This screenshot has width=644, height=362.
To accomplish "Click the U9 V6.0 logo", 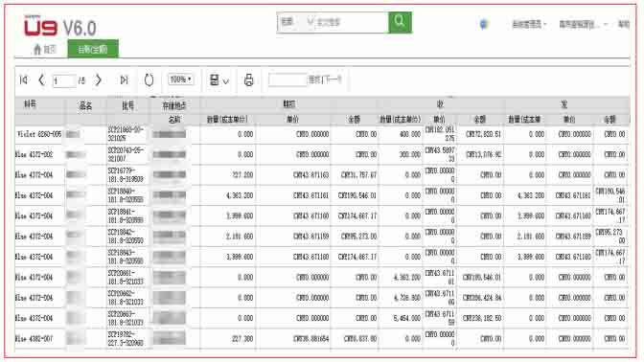I will point(60,27).
